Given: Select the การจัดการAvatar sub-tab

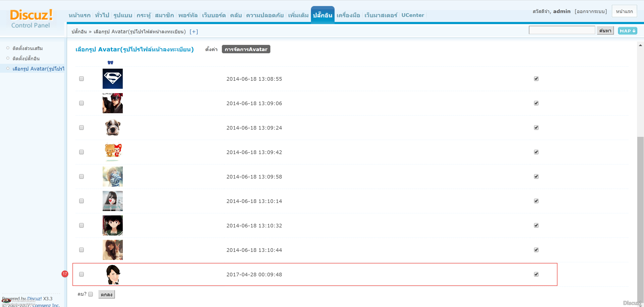Looking at the screenshot, I should [x=246, y=49].
